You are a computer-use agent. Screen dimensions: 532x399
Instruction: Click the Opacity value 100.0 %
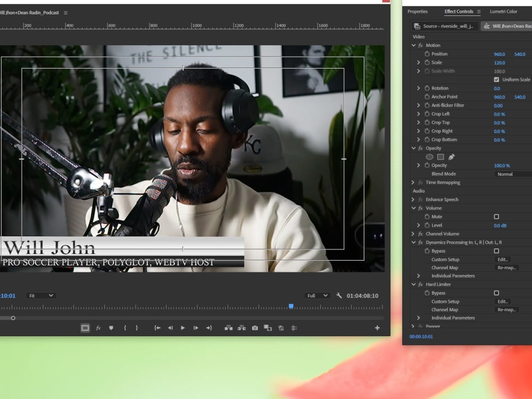click(502, 165)
